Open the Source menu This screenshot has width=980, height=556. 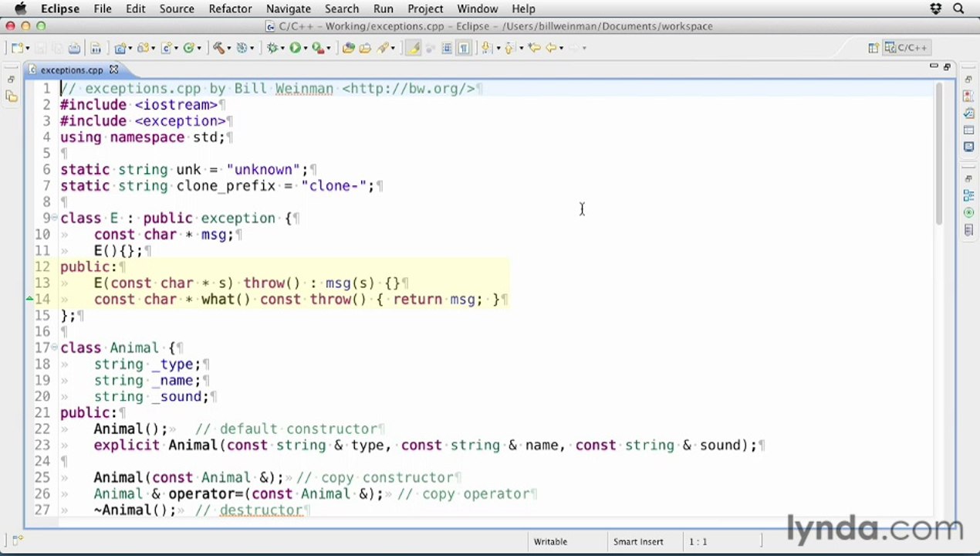[x=177, y=8]
